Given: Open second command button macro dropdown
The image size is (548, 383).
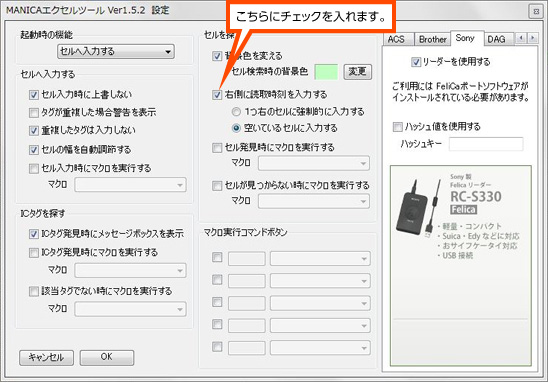Looking at the screenshot, I should [x=320, y=281].
